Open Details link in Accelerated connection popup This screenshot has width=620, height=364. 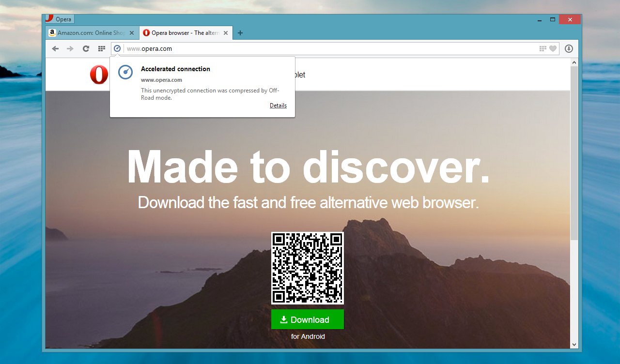[x=278, y=106]
